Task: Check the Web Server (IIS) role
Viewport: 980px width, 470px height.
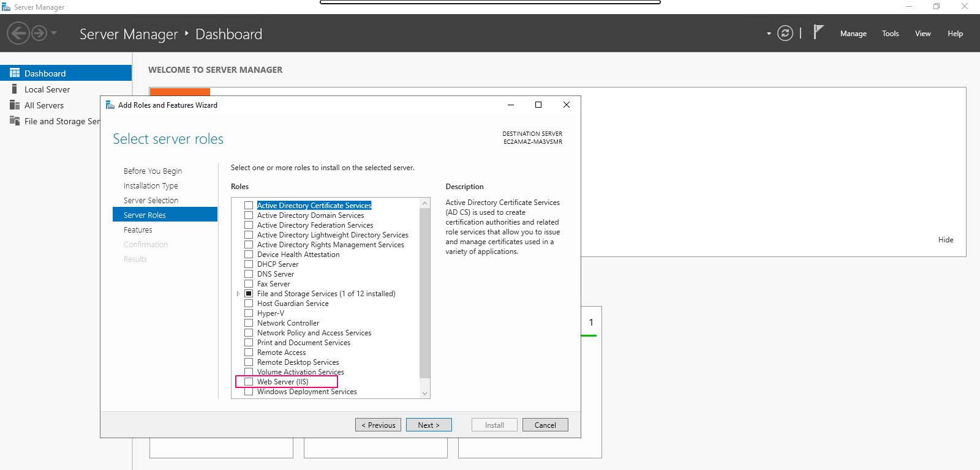Action: 249,382
